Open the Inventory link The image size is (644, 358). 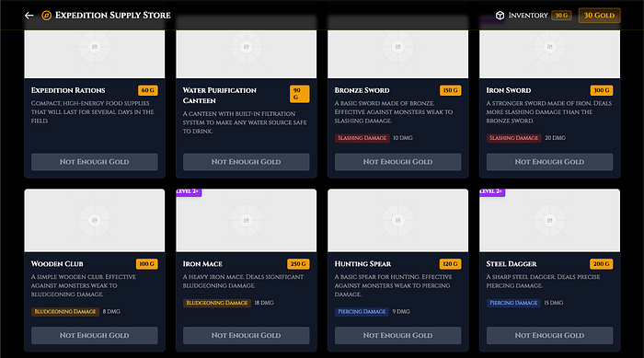528,16
